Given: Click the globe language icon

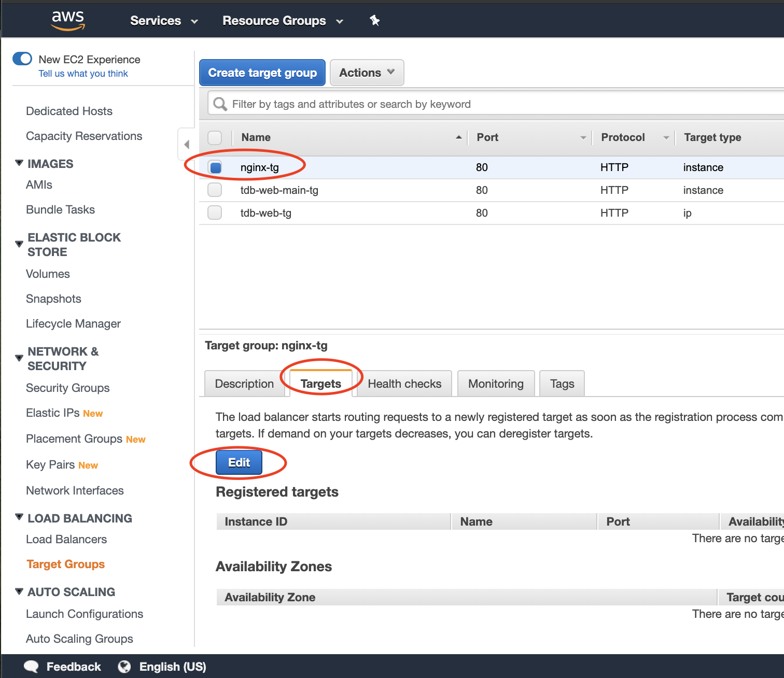Looking at the screenshot, I should [124, 667].
